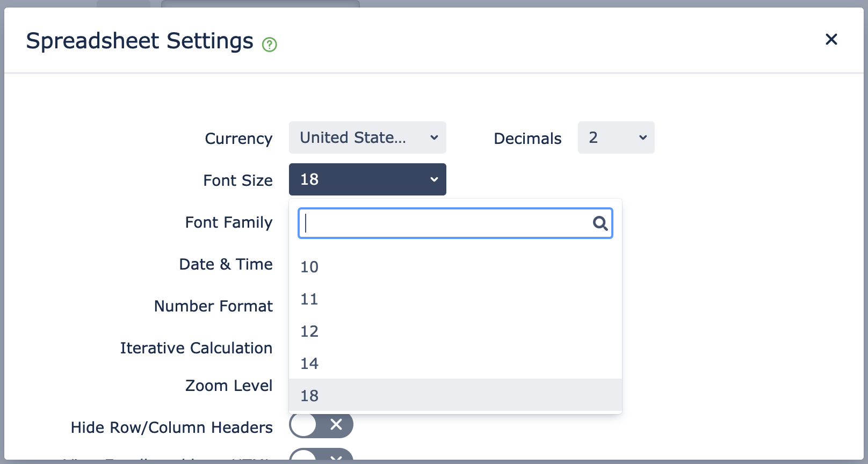Select font size 11 from list
Screen dimensions: 868x464
click(455, 299)
